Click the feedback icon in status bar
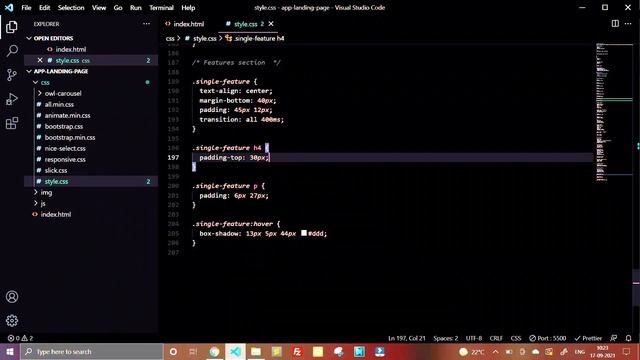Image resolution: width=640 pixels, height=360 pixels. pos(613,338)
